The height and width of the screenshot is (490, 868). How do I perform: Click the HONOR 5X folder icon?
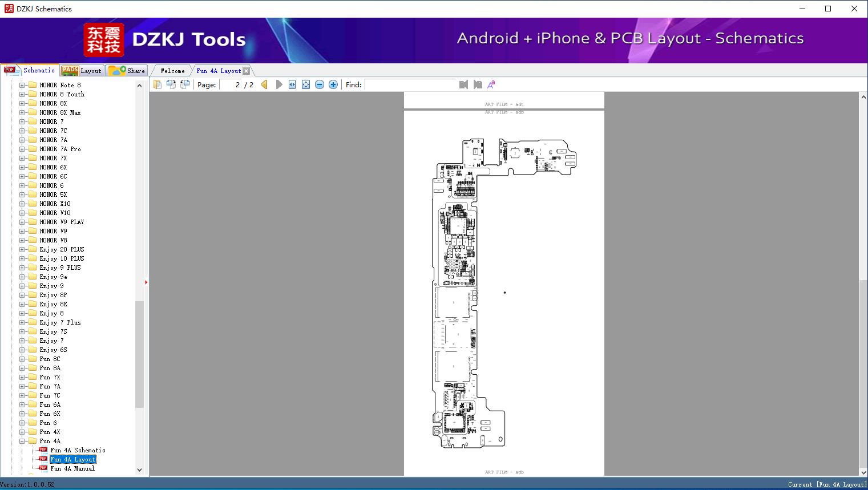click(33, 195)
